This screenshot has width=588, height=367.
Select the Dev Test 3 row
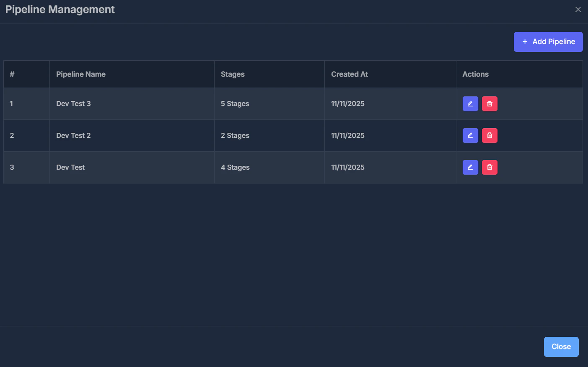coord(168,103)
